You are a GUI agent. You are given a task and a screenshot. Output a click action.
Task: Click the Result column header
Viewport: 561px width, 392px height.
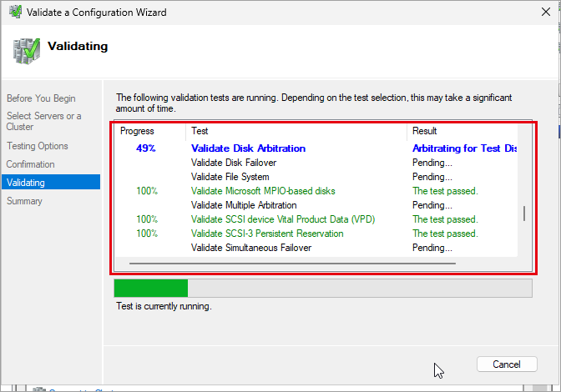(x=462, y=131)
